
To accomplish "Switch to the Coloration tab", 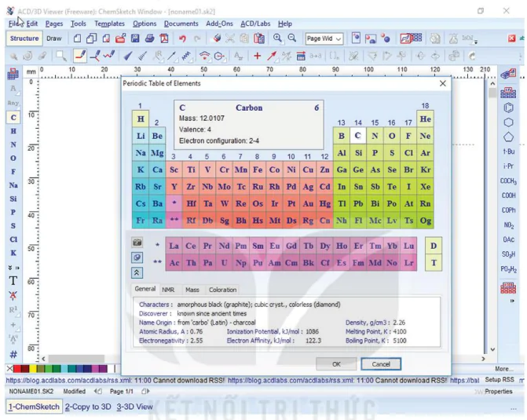I will 222,290.
